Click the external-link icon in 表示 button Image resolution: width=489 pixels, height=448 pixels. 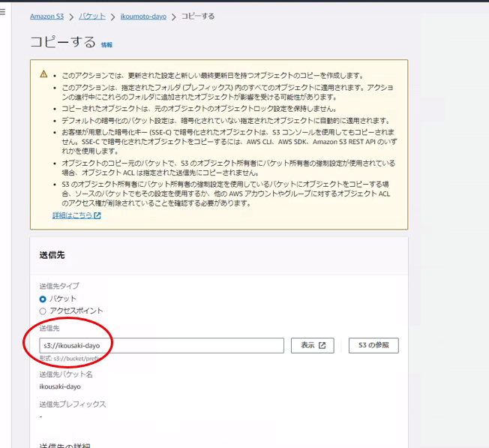tap(322, 345)
